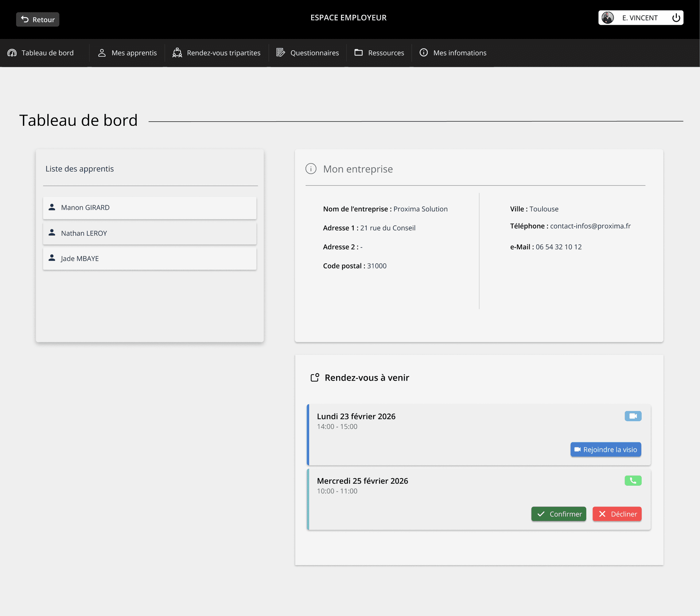Go to Rendez-vous tripartites section
This screenshot has width=700, height=616.
pos(217,53)
